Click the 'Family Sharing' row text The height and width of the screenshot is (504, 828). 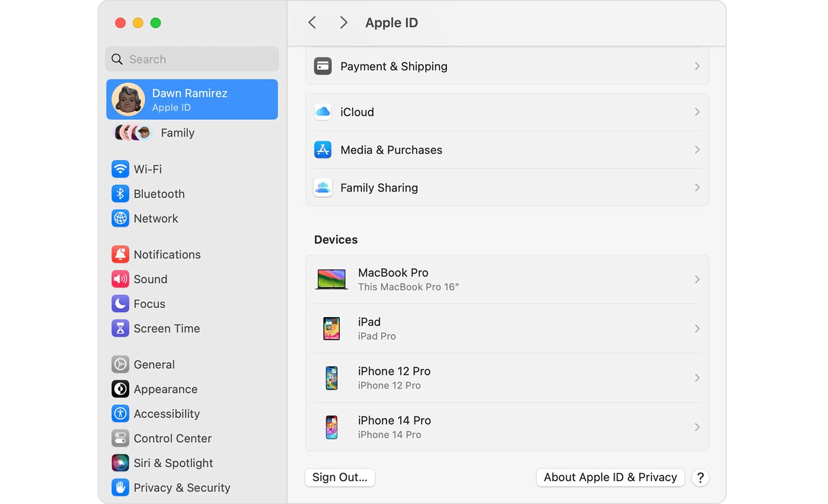click(379, 188)
